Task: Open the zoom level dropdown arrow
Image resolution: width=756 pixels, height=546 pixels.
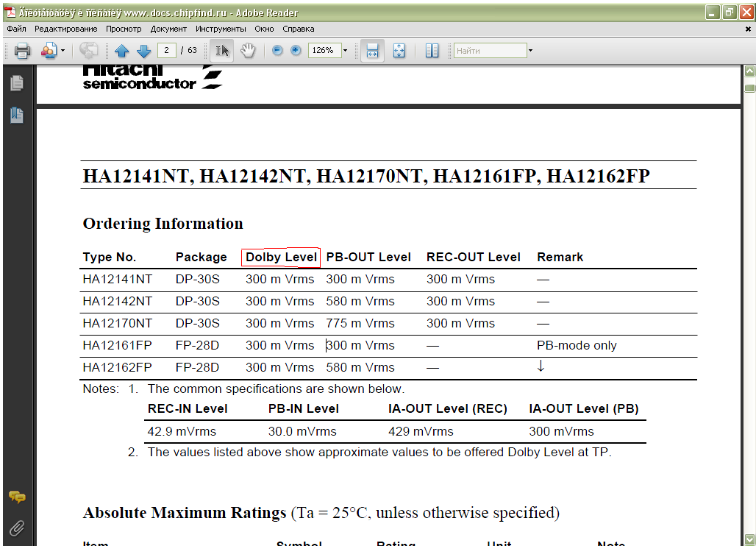Action: tap(345, 50)
